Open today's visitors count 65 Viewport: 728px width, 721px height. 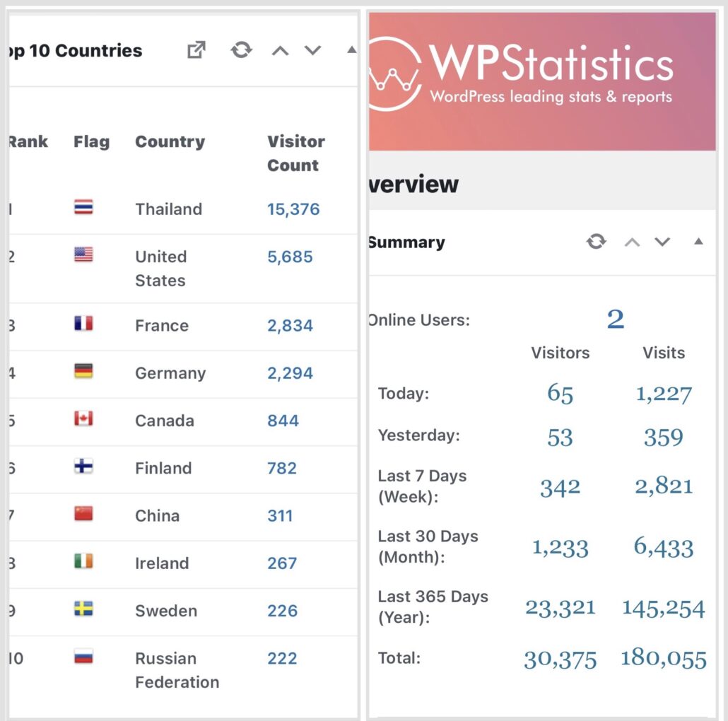(x=560, y=394)
